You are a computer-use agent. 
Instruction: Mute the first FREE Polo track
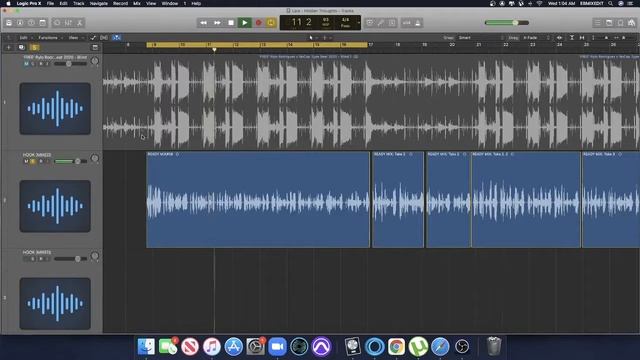pyautogui.click(x=27, y=64)
